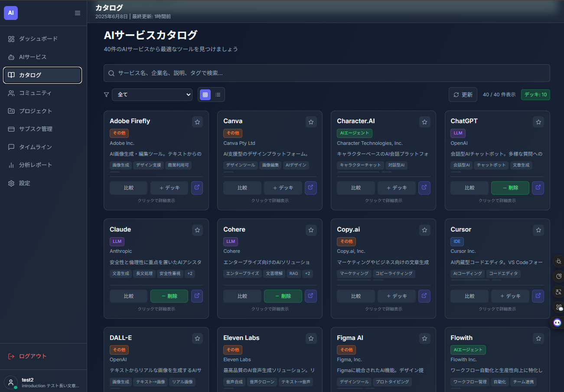Launch Character.AI via external link icon
Screen dimensions: 564x392
[424, 188]
